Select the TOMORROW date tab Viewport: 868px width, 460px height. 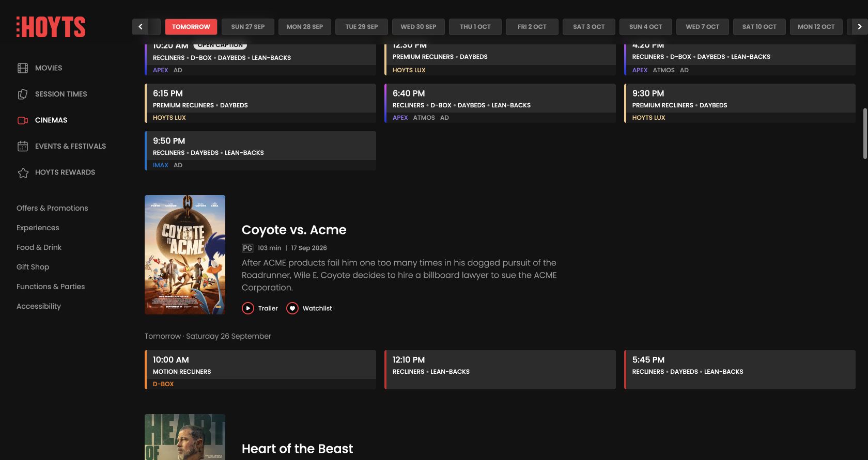pyautogui.click(x=191, y=27)
